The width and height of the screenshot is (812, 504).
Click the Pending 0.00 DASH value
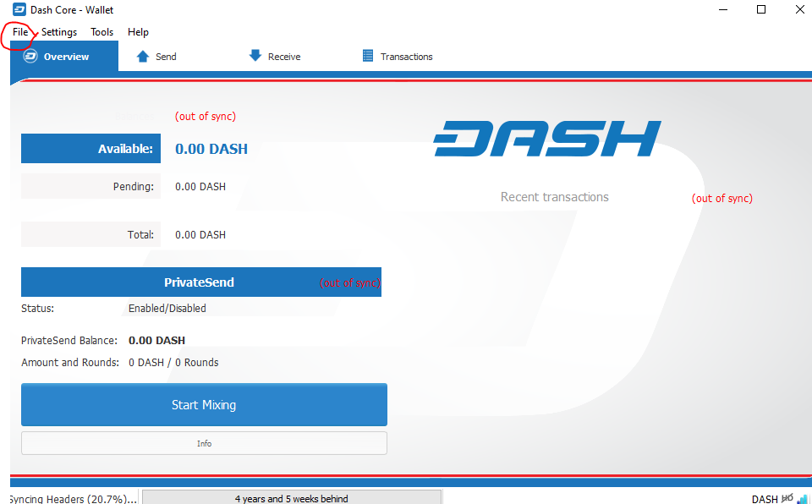click(x=200, y=187)
